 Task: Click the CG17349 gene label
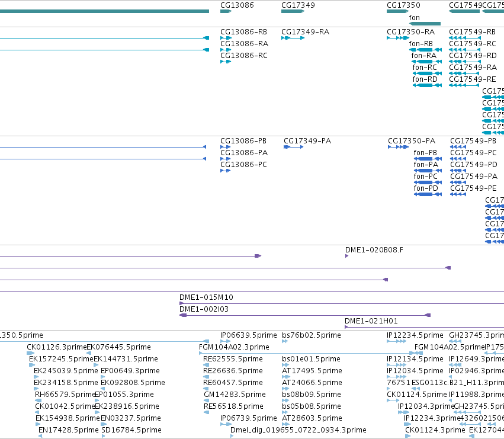(298, 5)
